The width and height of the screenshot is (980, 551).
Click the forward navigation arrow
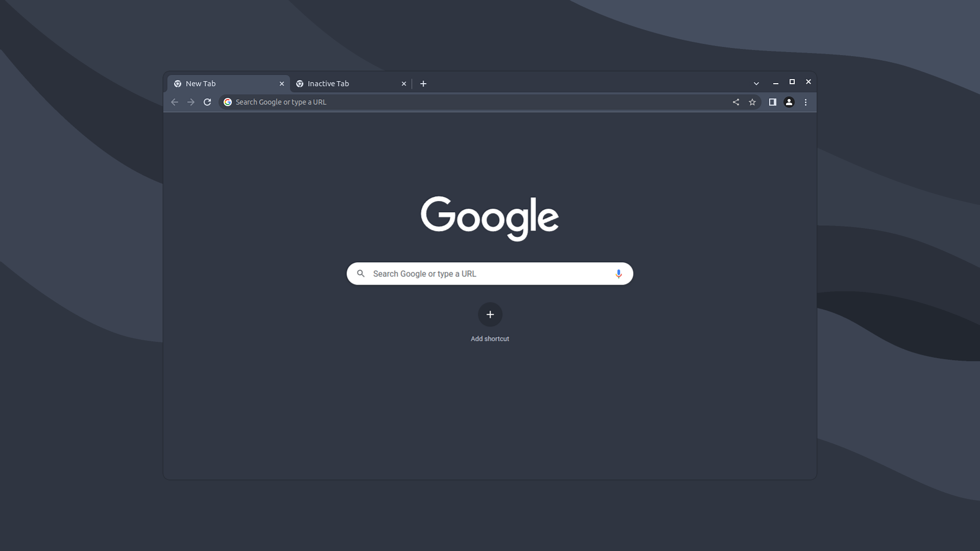(191, 102)
